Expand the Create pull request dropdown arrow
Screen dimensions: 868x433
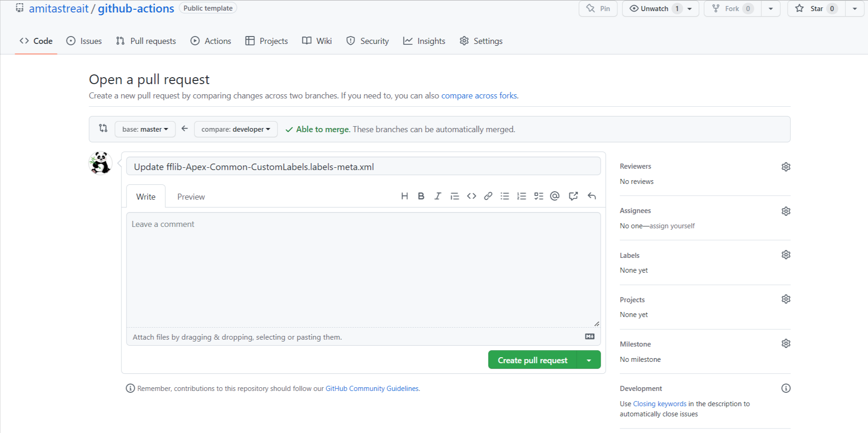[589, 360]
